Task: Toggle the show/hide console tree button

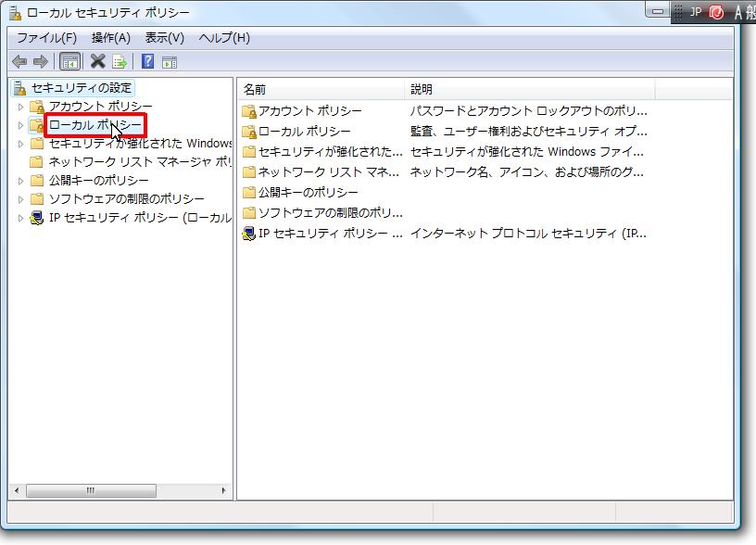Action: point(69,62)
